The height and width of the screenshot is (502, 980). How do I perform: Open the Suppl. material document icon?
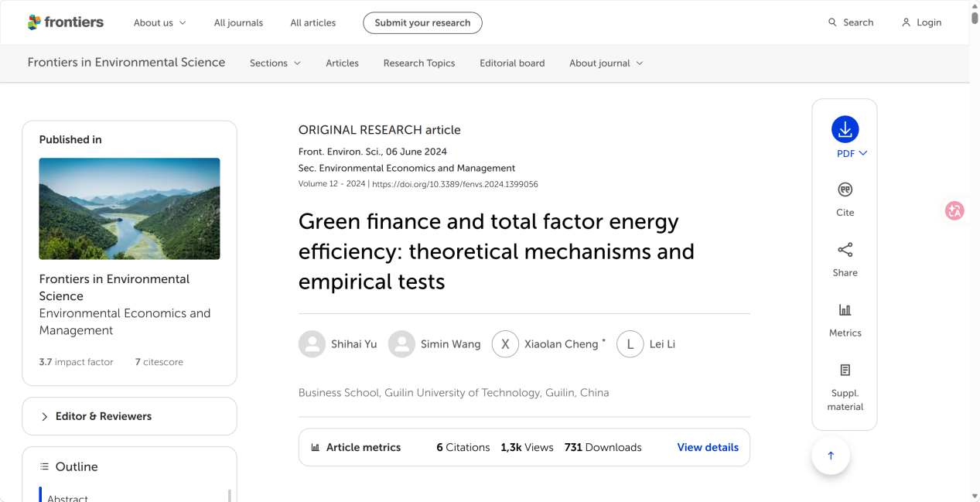845,371
